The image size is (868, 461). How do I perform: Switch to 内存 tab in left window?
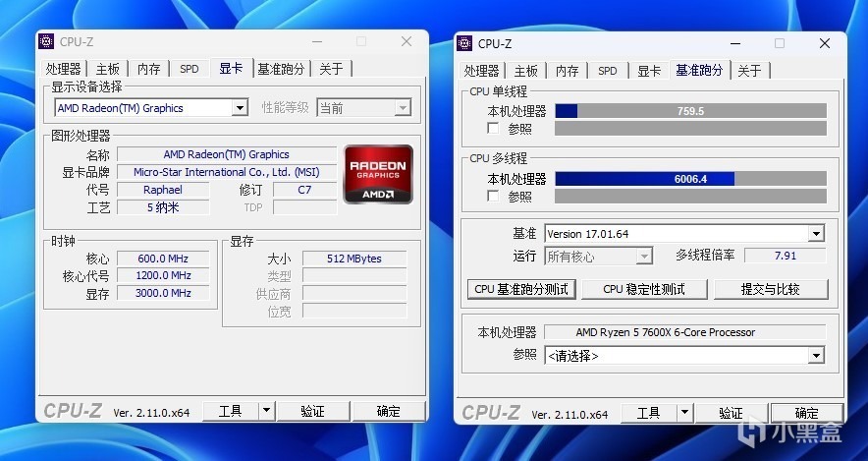(x=148, y=69)
